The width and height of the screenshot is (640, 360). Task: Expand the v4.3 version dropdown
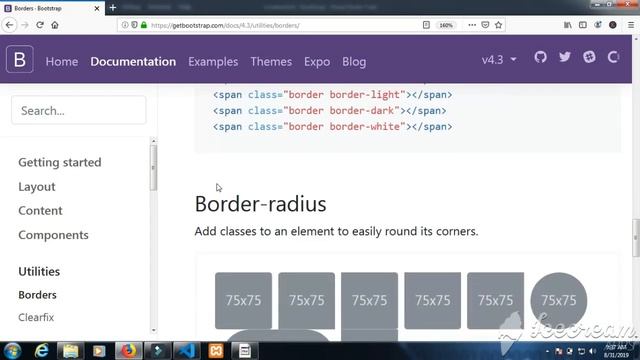coord(499,60)
